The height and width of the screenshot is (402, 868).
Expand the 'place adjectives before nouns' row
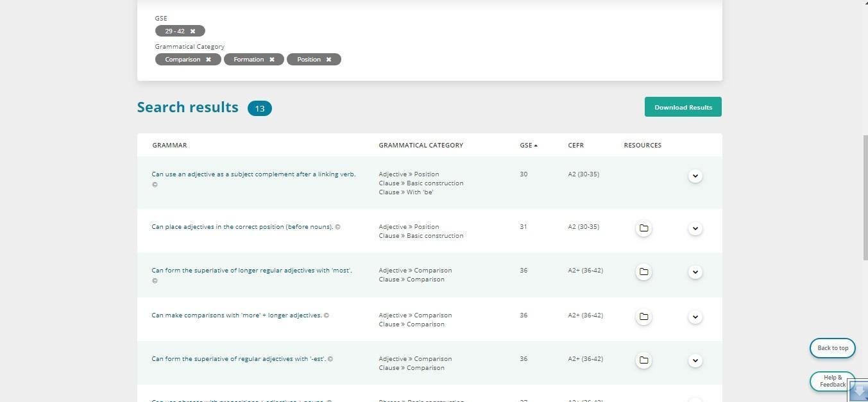(x=695, y=228)
